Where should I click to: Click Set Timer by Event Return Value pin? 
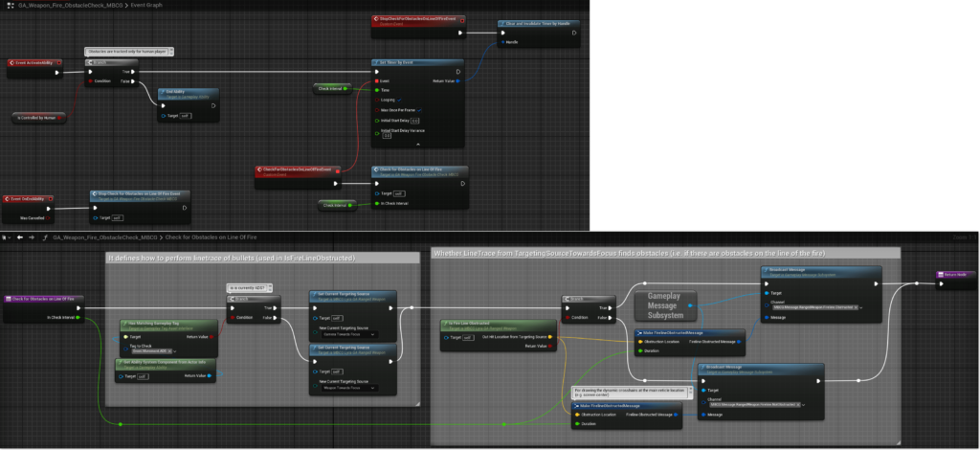pos(457,81)
